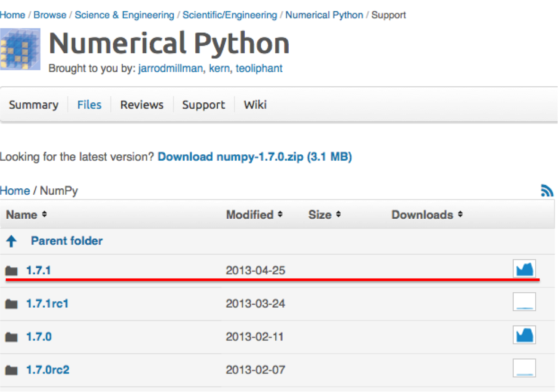558x392 pixels.
Task: Open the Support tab
Action: coord(203,105)
